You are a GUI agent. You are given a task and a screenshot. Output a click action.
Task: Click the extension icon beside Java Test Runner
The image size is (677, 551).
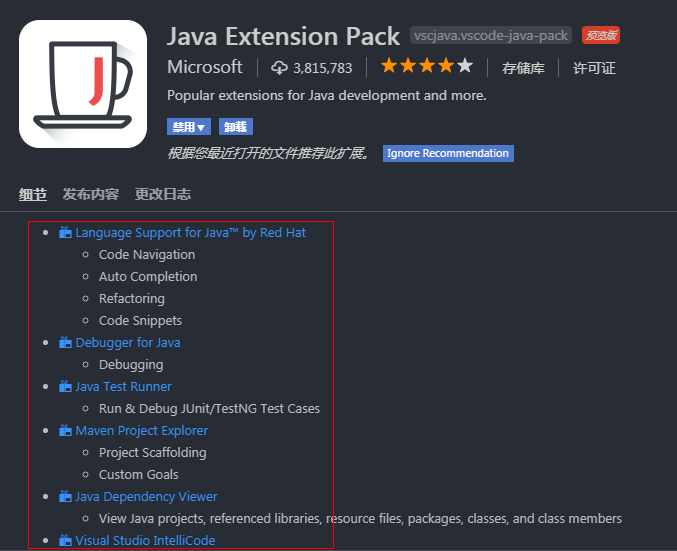coord(66,387)
